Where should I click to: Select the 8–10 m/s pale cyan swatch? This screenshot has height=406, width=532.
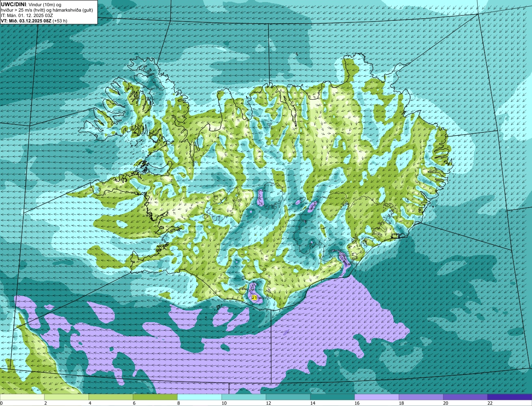click(199, 397)
